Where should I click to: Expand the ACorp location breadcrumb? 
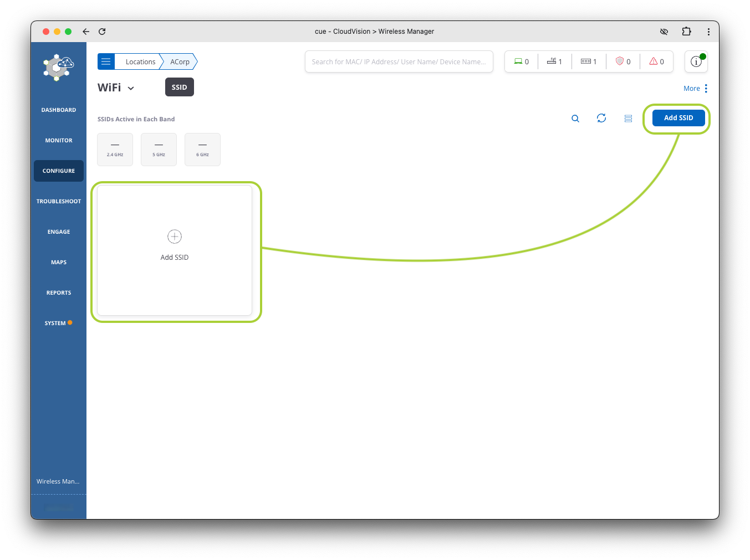click(180, 61)
